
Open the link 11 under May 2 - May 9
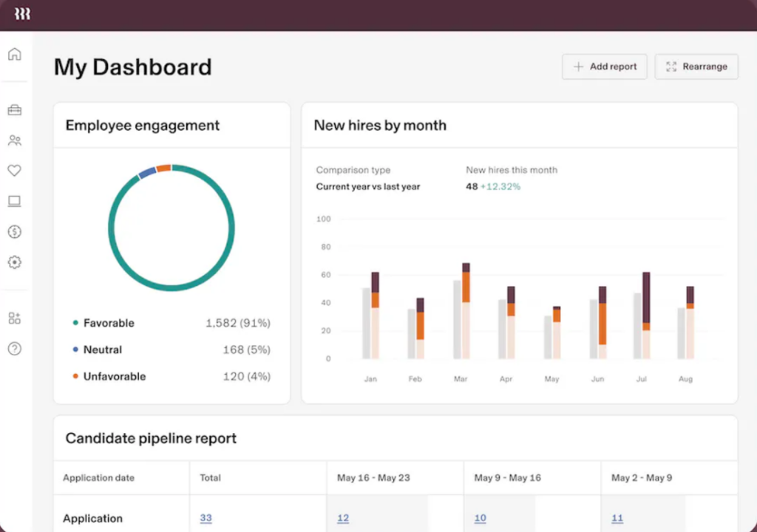(x=617, y=518)
